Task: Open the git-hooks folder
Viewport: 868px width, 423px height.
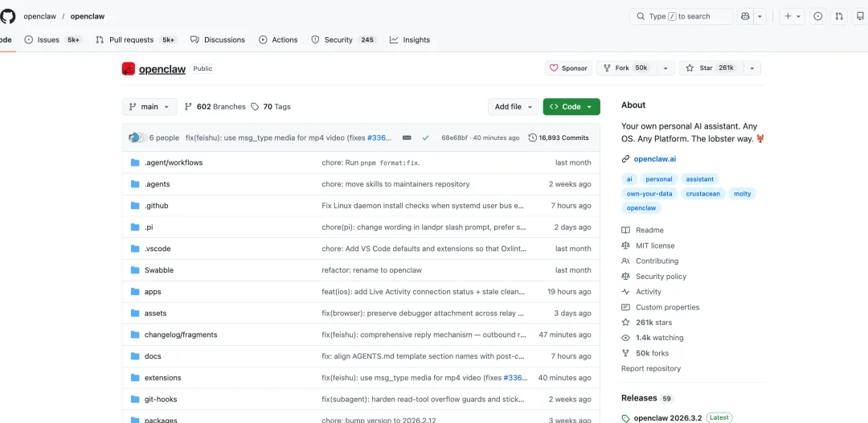Action: [x=161, y=399]
